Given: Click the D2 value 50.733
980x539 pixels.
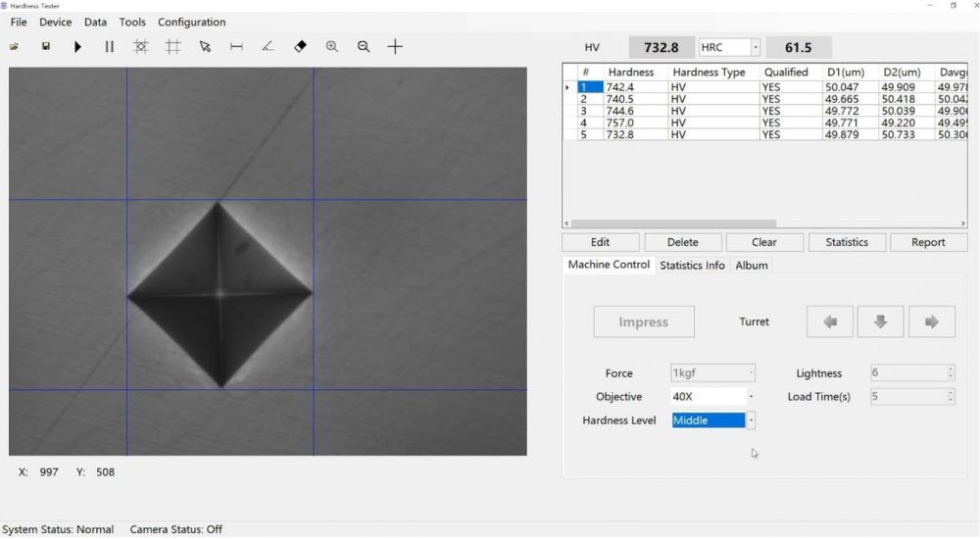Looking at the screenshot, I should pos(899,134).
